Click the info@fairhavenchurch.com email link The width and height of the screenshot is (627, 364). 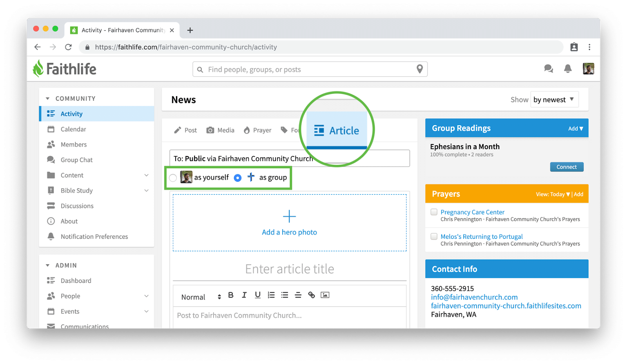pyautogui.click(x=474, y=297)
